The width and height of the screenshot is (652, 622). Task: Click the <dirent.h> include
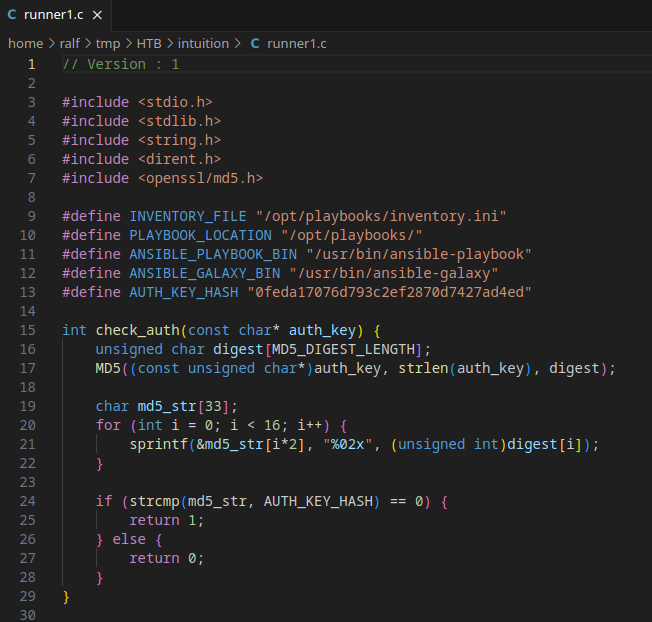click(179, 159)
